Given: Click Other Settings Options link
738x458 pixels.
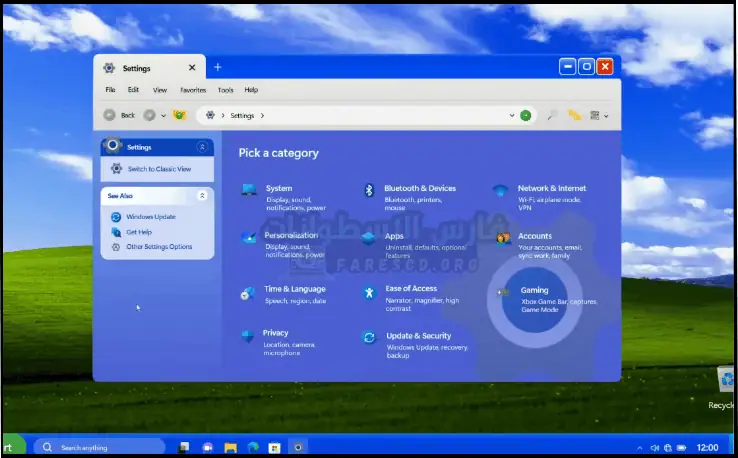Looking at the screenshot, I should coord(159,247).
